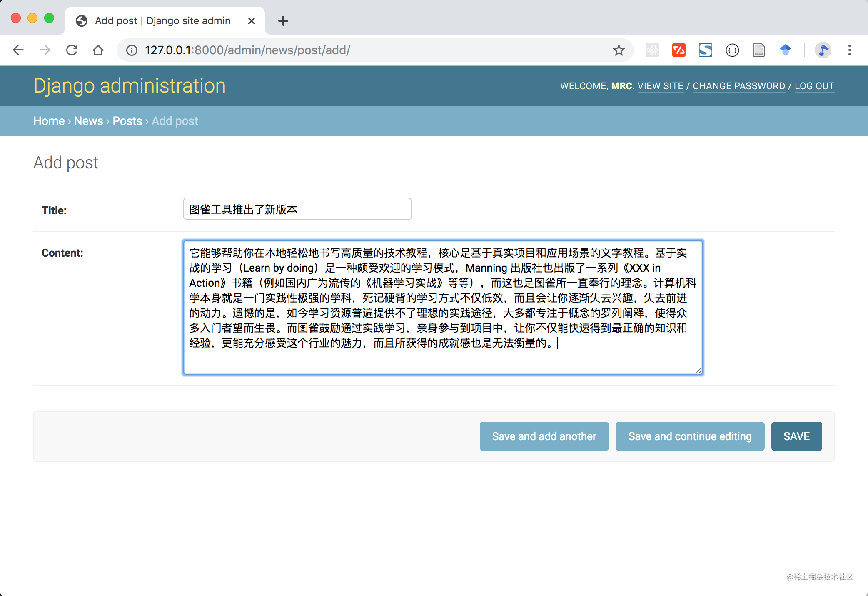
Task: Focus the Title input field
Action: [297, 209]
